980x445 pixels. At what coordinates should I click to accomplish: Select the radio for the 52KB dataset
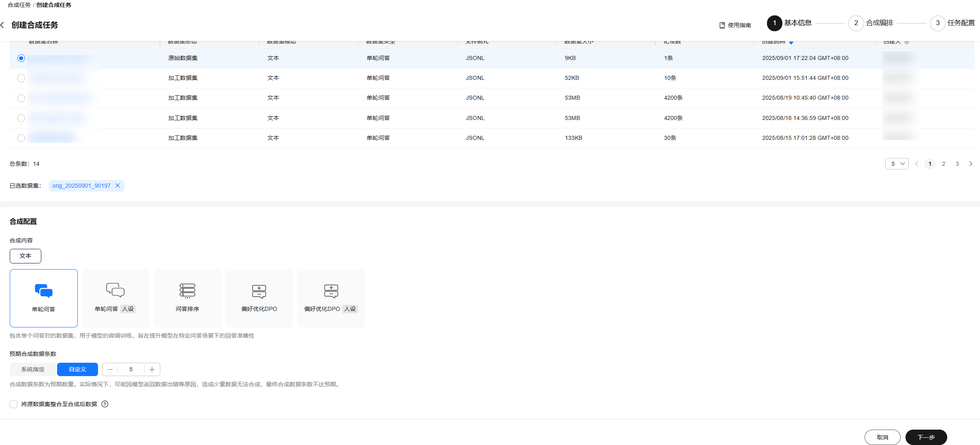click(21, 78)
